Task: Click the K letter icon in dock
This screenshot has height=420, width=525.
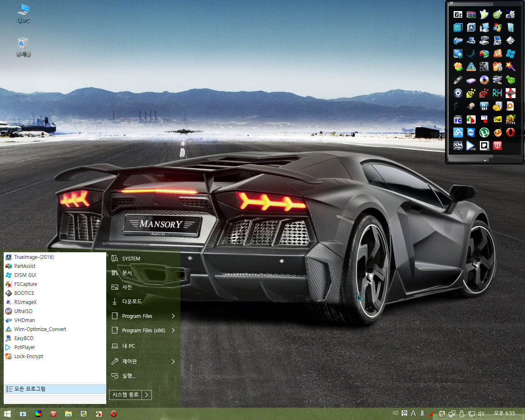Action: pos(484,67)
